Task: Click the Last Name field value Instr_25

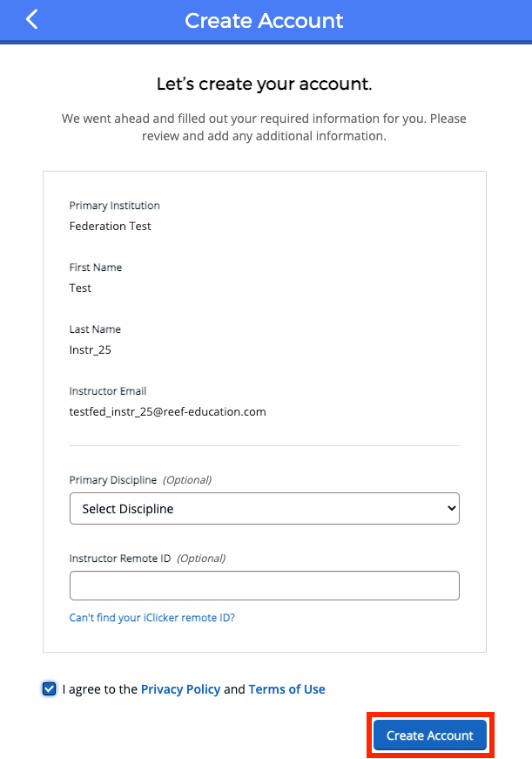Action: tap(91, 349)
